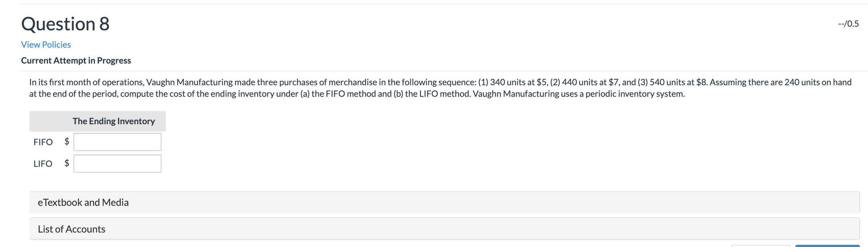Collapse the eTextbook and Media panel
This screenshot has width=868, height=247.
click(x=83, y=202)
